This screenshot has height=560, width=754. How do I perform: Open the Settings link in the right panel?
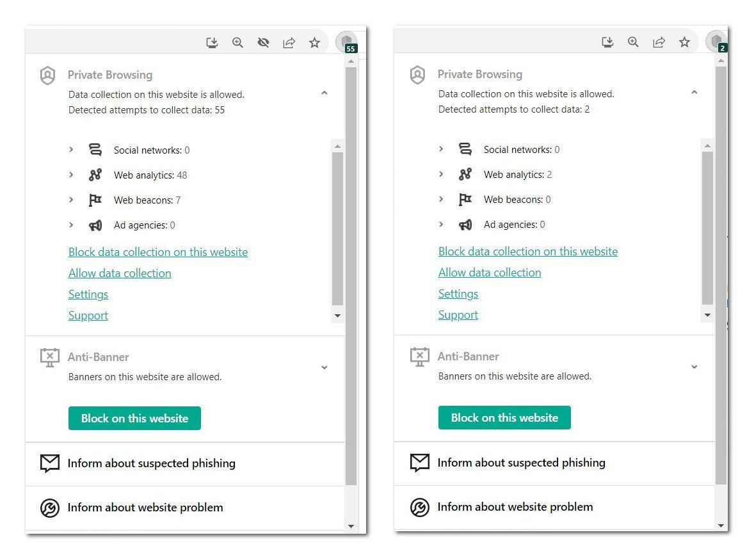pyautogui.click(x=458, y=294)
